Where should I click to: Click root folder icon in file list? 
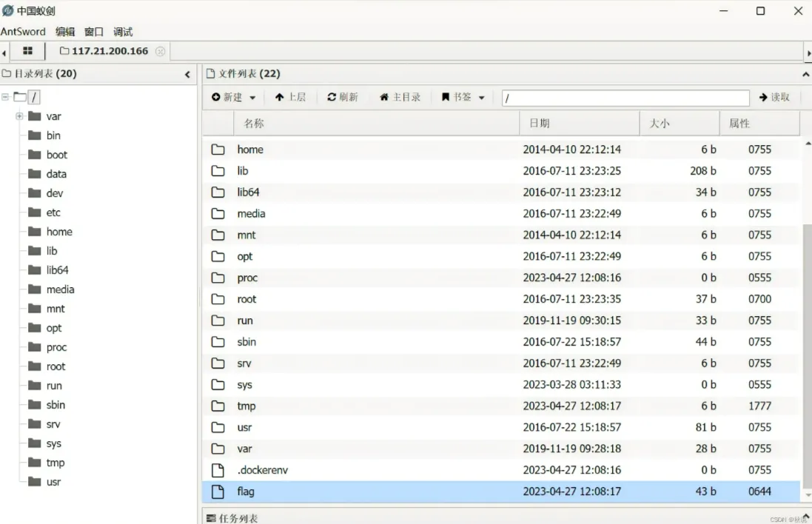point(218,299)
